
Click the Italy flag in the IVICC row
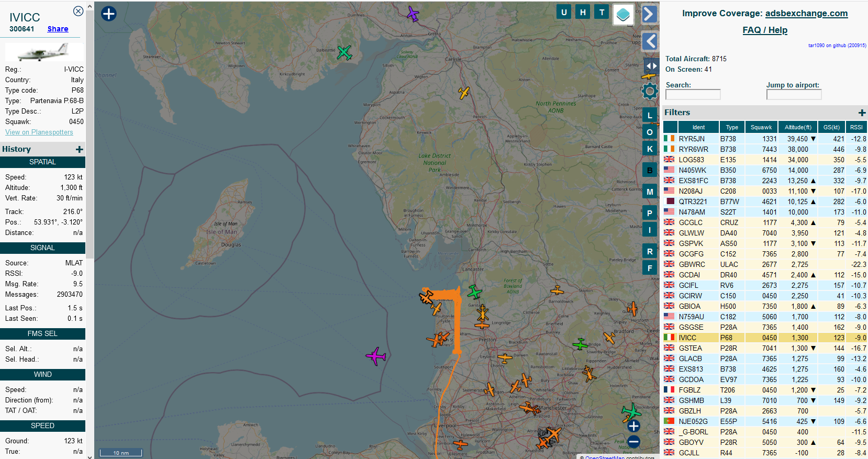tap(669, 338)
